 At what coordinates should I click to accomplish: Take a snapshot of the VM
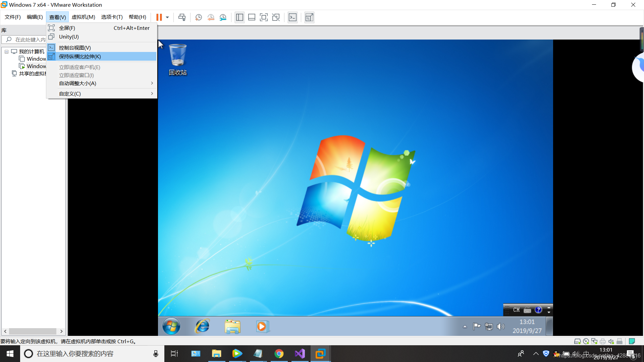pyautogui.click(x=199, y=17)
